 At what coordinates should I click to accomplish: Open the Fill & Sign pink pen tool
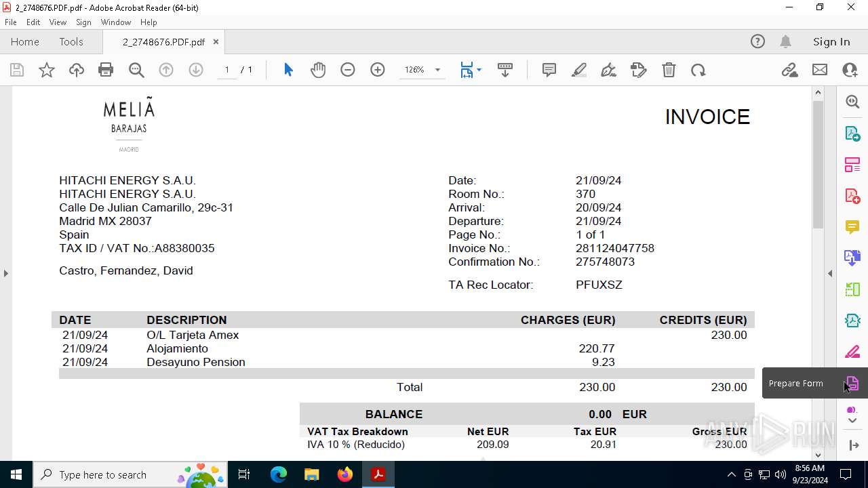point(852,352)
